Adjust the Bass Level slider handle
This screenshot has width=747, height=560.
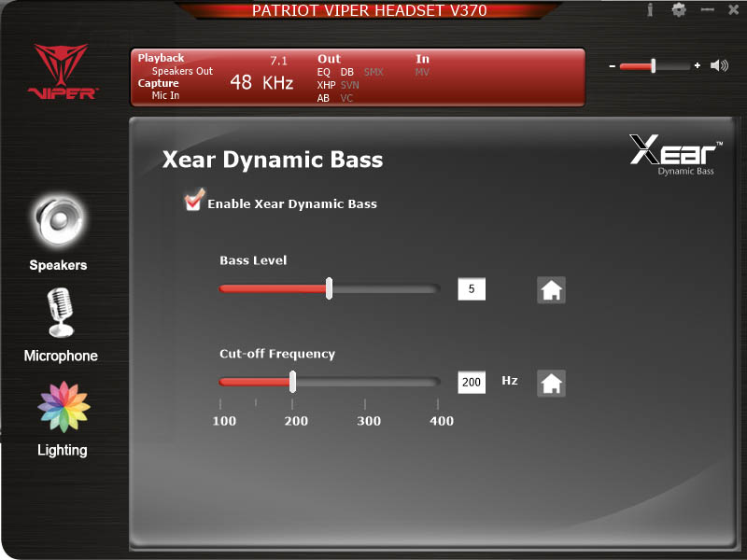coord(329,288)
